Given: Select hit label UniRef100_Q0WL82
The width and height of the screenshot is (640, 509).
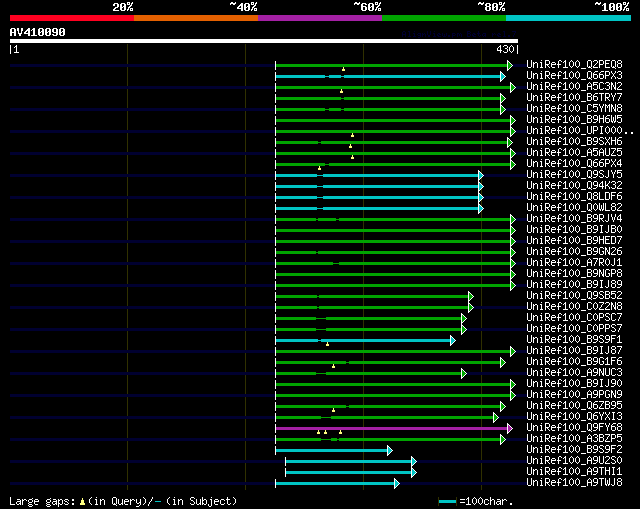Looking at the screenshot, I should (x=574, y=208).
